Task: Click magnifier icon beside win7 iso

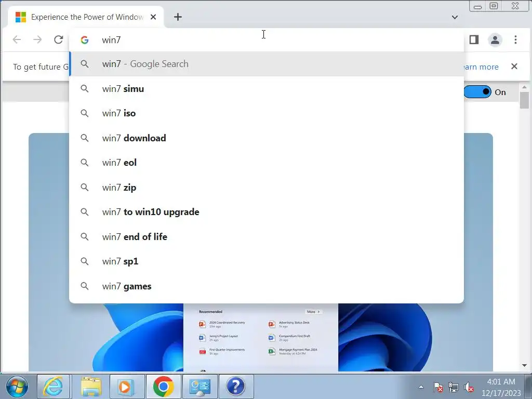Action: [x=85, y=113]
